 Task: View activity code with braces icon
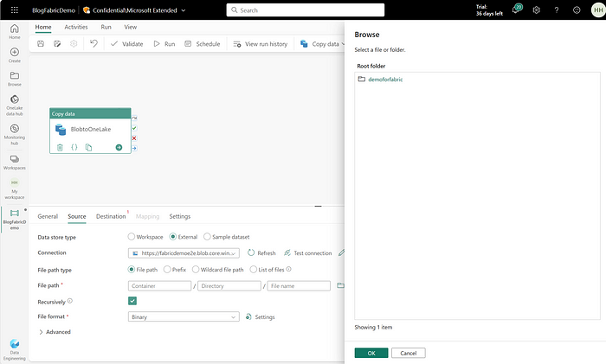click(x=74, y=148)
